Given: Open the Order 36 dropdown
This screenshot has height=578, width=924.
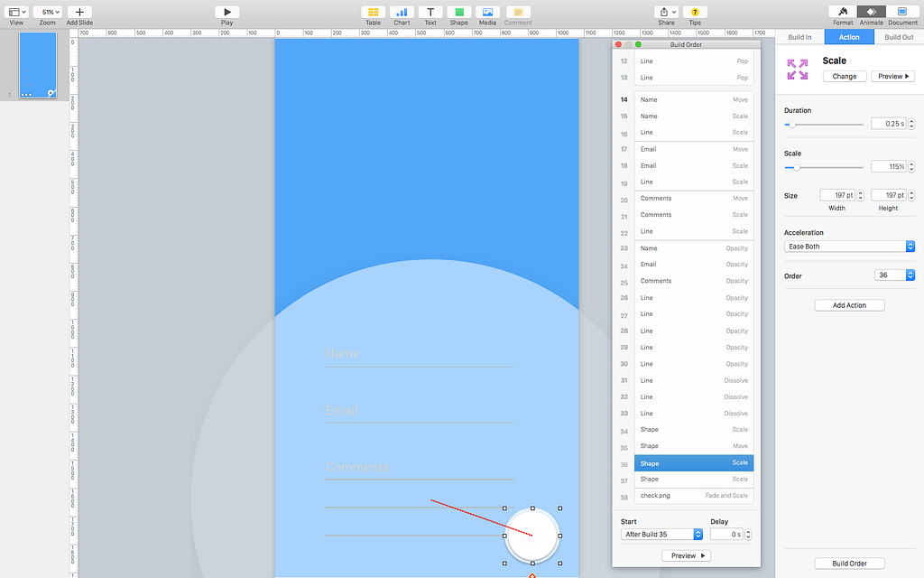Looking at the screenshot, I should tap(894, 275).
